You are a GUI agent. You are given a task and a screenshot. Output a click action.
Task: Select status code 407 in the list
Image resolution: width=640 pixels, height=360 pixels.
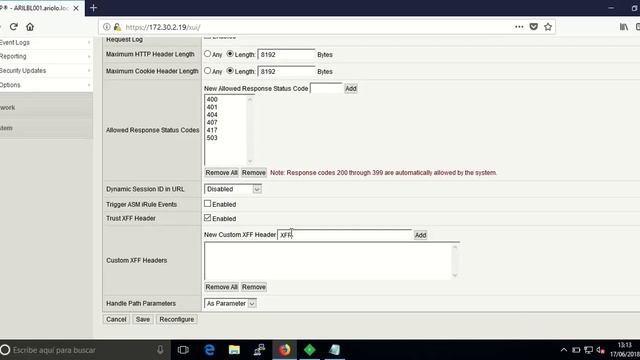(x=212, y=122)
